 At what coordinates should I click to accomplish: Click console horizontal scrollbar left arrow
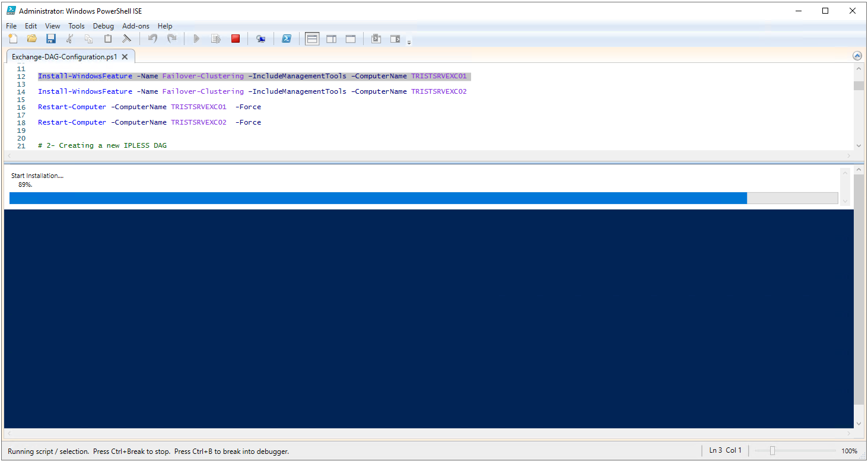[x=8, y=434]
